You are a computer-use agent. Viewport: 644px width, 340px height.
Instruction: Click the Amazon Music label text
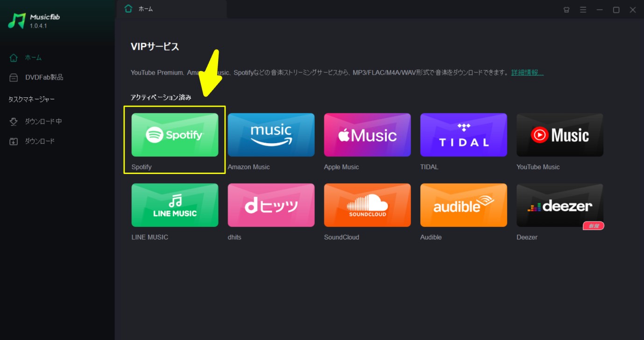(x=249, y=167)
